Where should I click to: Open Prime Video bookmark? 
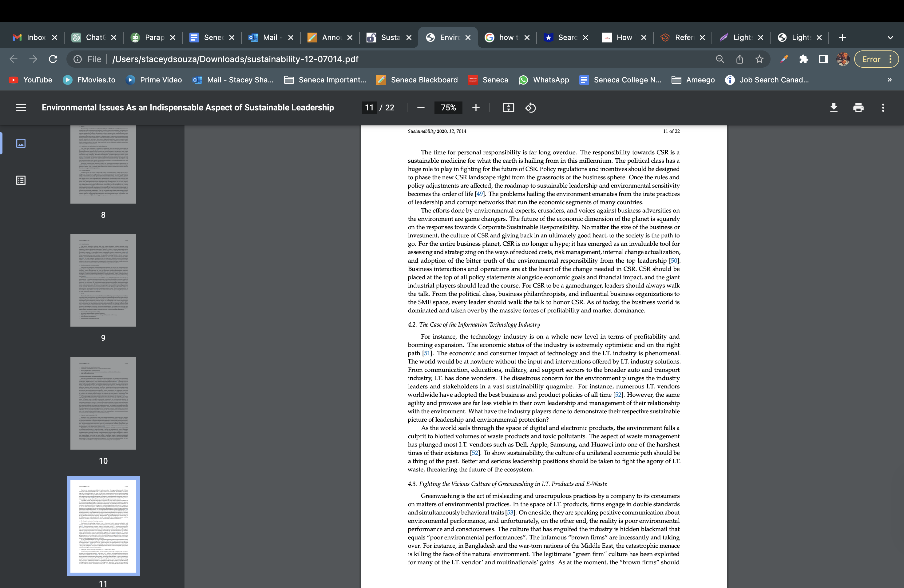pyautogui.click(x=154, y=80)
